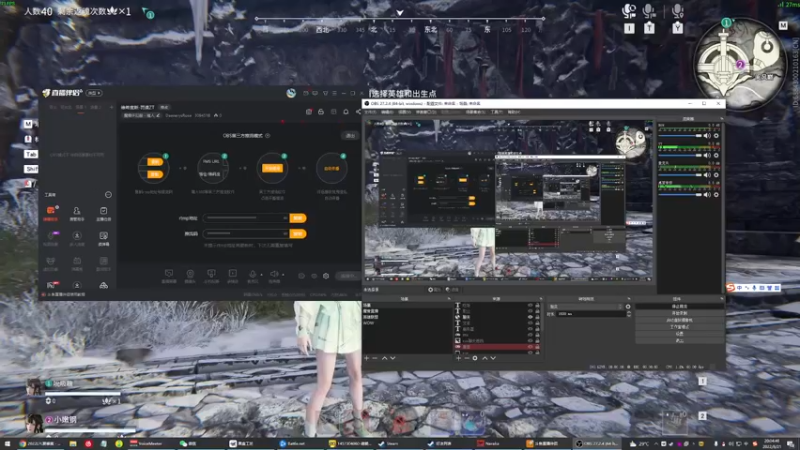Click the first red tool icon in live companion toolbox

tap(51, 211)
